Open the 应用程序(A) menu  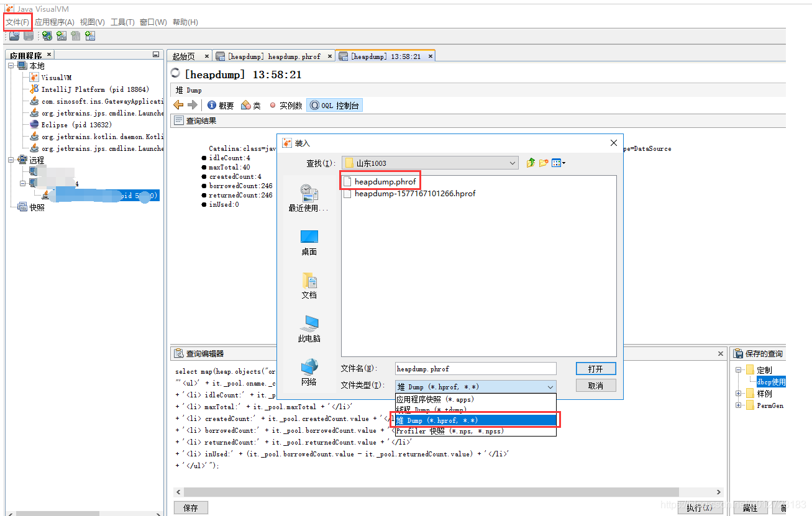(x=55, y=22)
